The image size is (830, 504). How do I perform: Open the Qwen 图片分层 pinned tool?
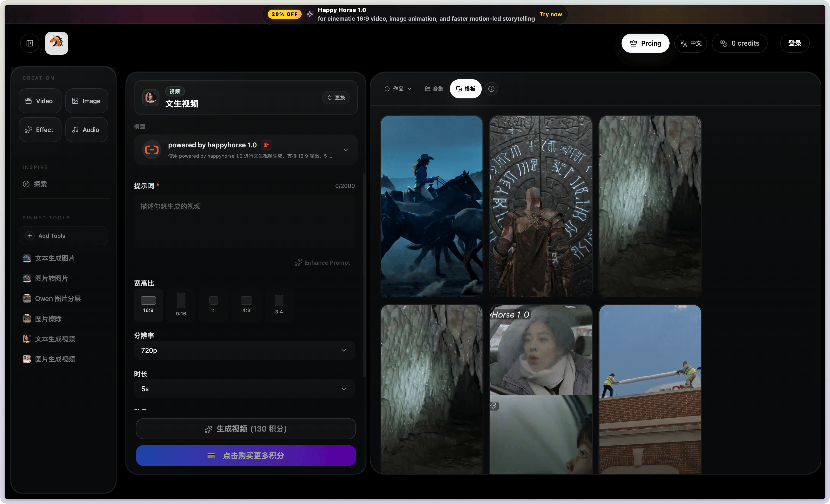click(58, 299)
